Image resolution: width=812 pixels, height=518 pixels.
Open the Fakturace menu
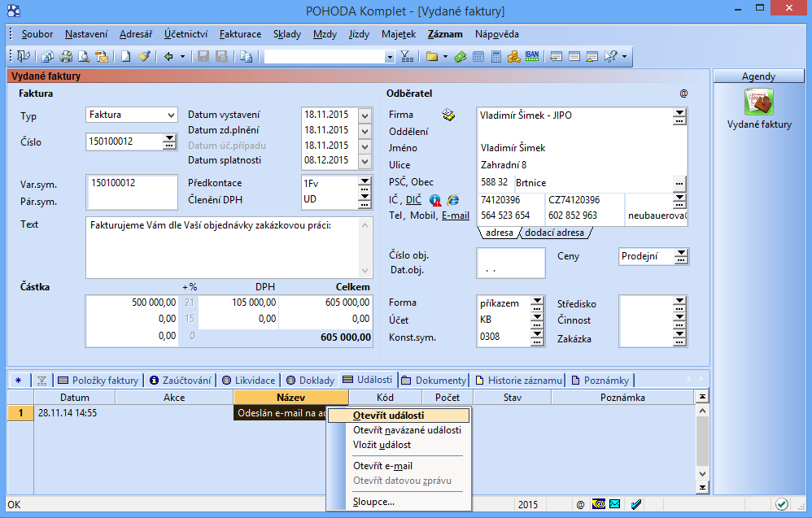[240, 34]
